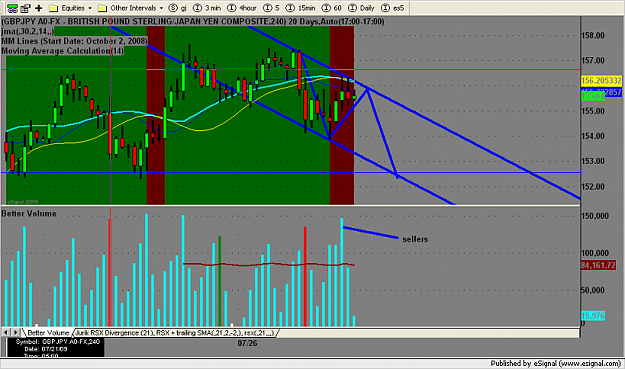Click the circled I icon before 5
The image size is (625, 369).
pyautogui.click(x=267, y=8)
